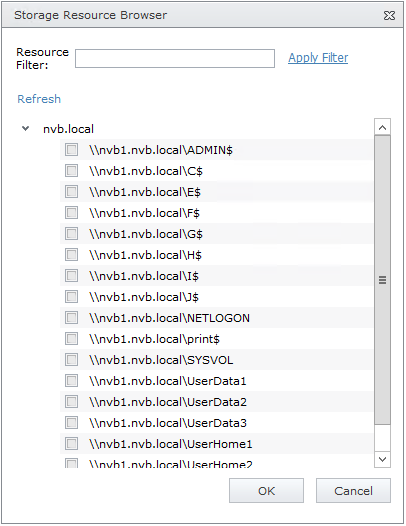Select the \\nvb1.nvb.local\UserData3 text
This screenshot has width=406, height=526.
[168, 423]
